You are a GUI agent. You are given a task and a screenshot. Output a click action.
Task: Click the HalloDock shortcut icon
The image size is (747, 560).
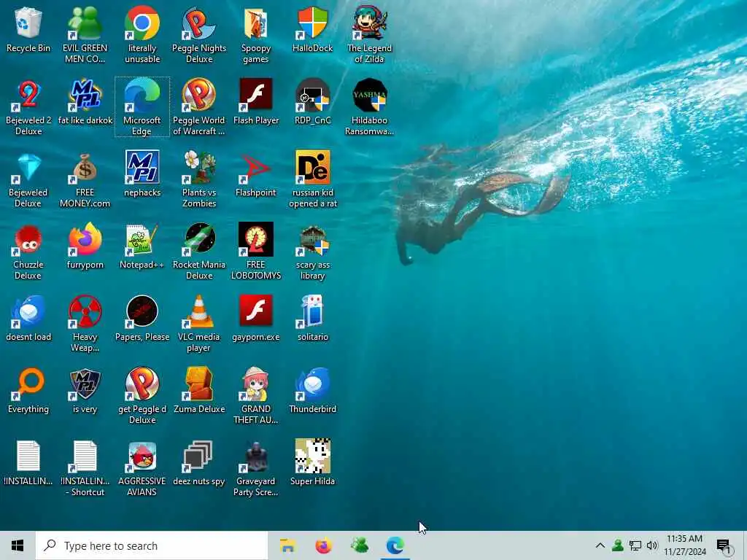(312, 29)
